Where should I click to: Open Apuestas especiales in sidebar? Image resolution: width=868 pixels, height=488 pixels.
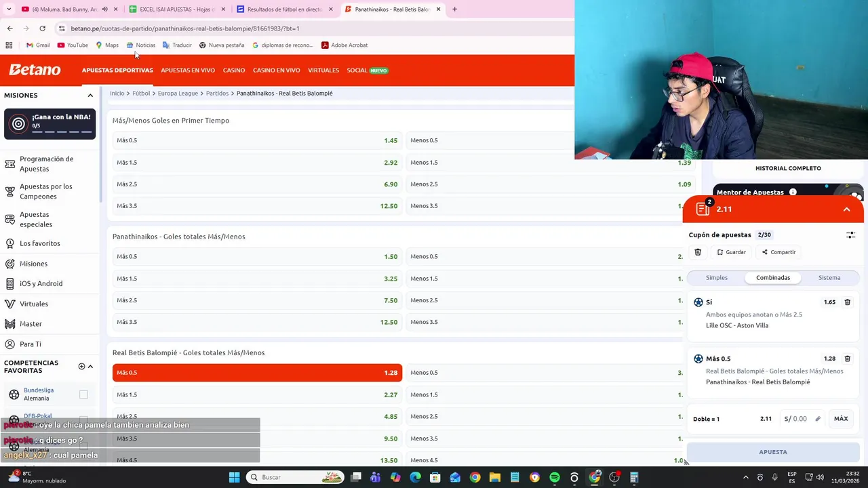(x=49, y=219)
